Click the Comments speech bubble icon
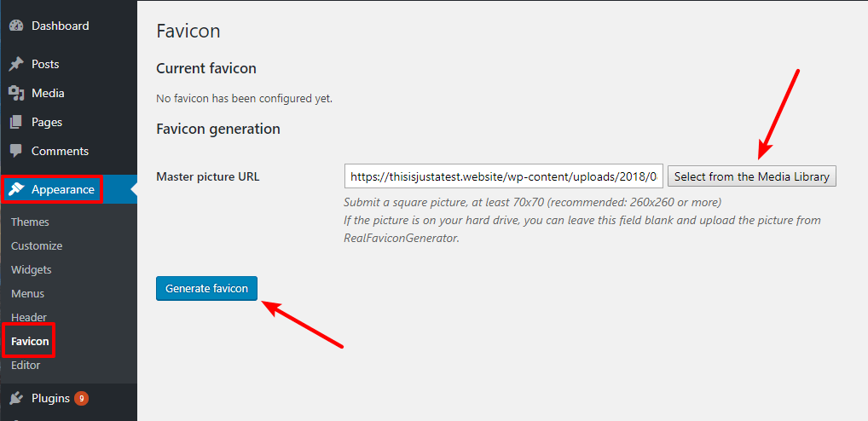 16,151
